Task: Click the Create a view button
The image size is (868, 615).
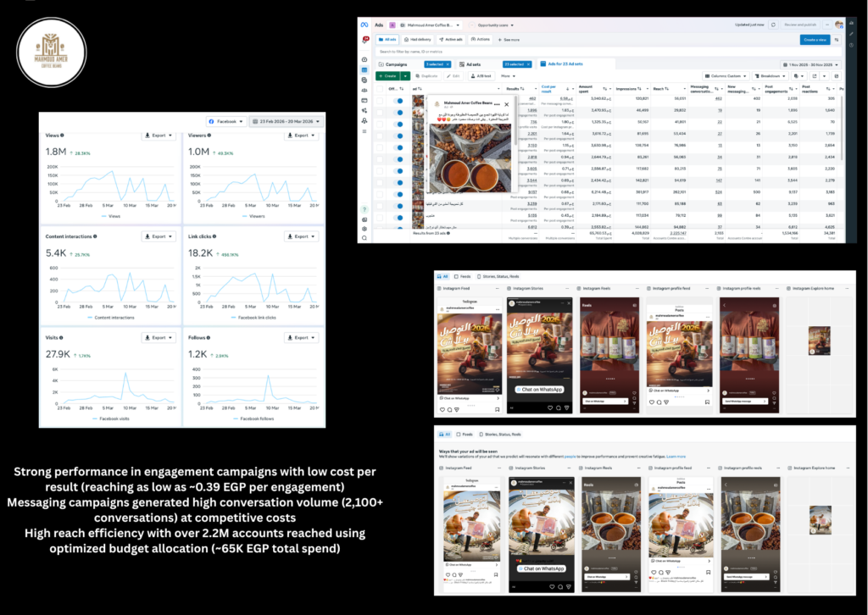Action: click(815, 40)
